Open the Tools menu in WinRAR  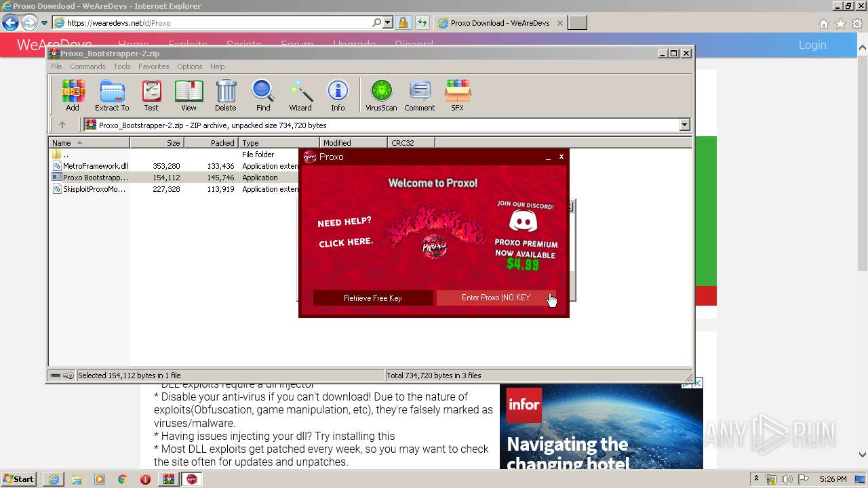(122, 66)
